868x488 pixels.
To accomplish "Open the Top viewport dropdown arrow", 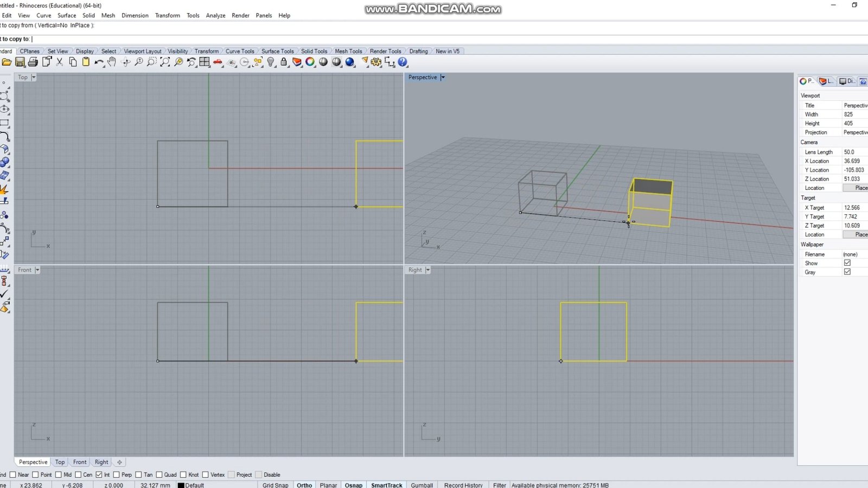I will coord(33,78).
